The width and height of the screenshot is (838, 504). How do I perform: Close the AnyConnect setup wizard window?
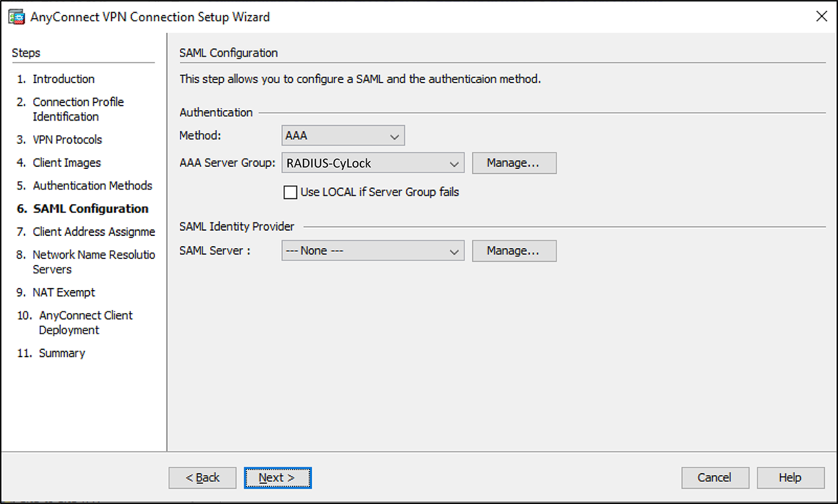821,17
